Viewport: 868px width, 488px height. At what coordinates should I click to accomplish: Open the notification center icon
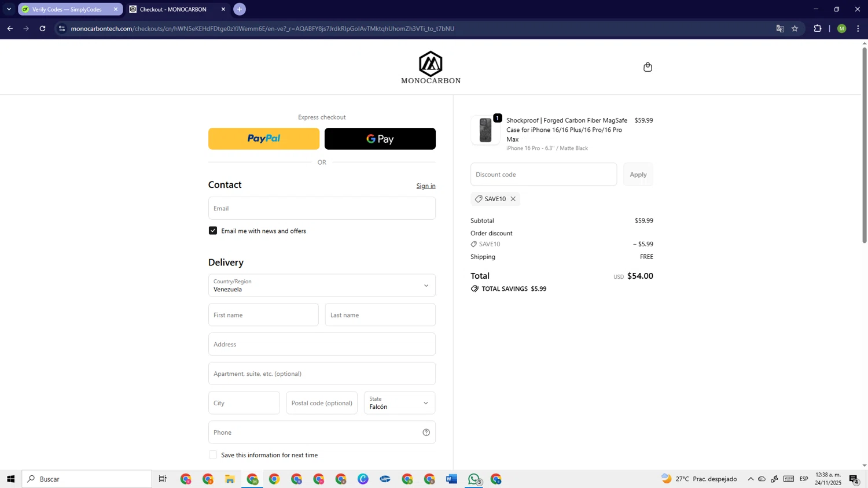click(854, 479)
